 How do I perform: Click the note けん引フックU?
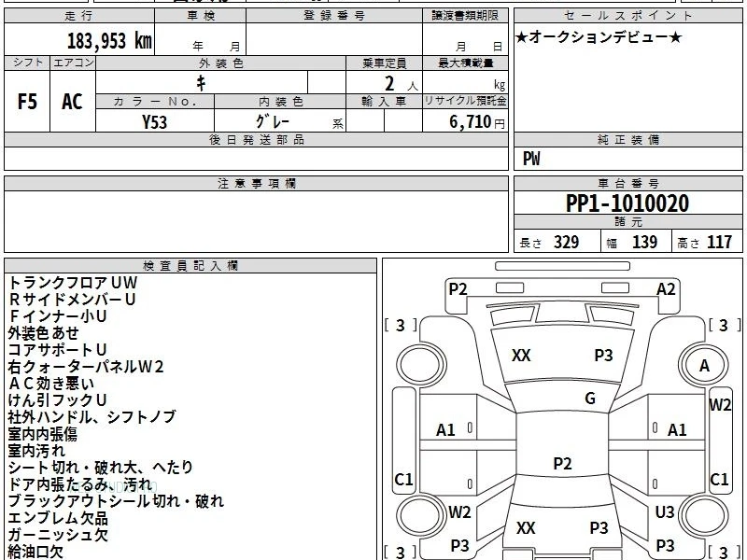tap(57, 400)
